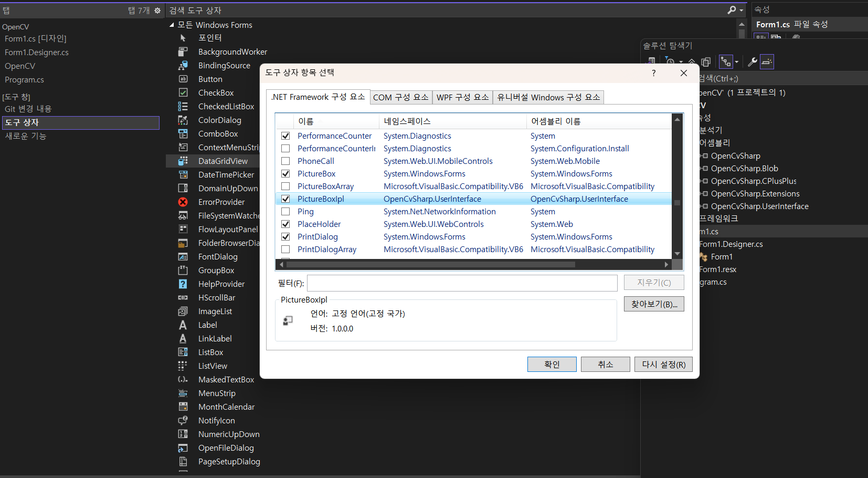Viewport: 868px width, 478px height.
Task: Sort by the 네임스페이스 column header
Action: [x=453, y=121]
